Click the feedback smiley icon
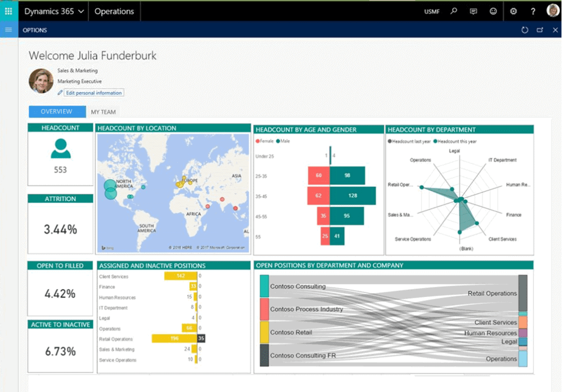562x392 pixels. tap(493, 11)
